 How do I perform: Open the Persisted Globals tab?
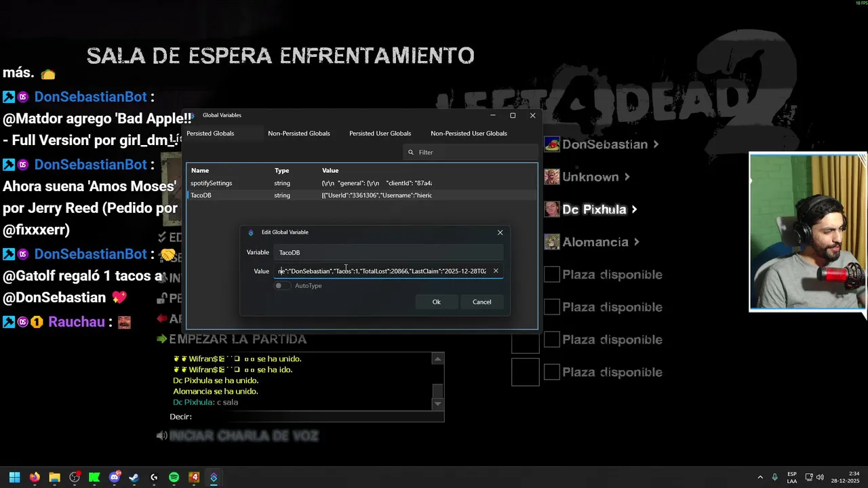[210, 134]
